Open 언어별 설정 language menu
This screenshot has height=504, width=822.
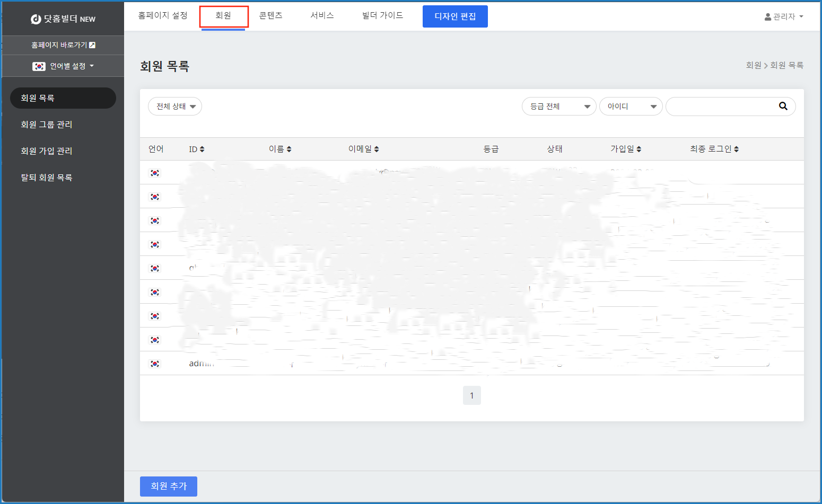coord(63,66)
